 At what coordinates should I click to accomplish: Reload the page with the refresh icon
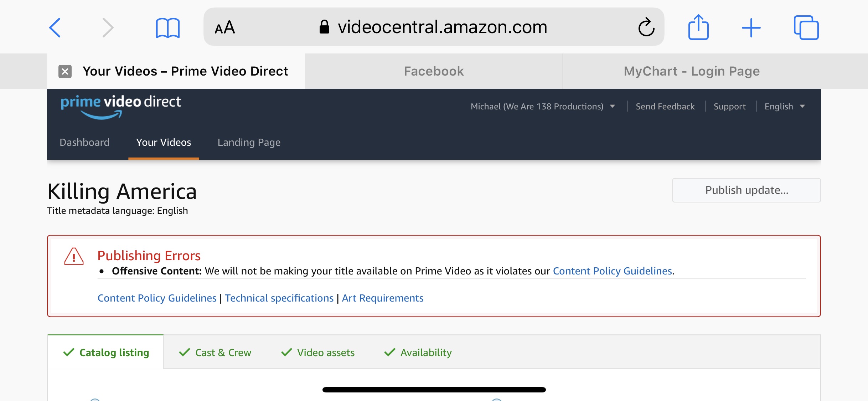[x=646, y=27]
